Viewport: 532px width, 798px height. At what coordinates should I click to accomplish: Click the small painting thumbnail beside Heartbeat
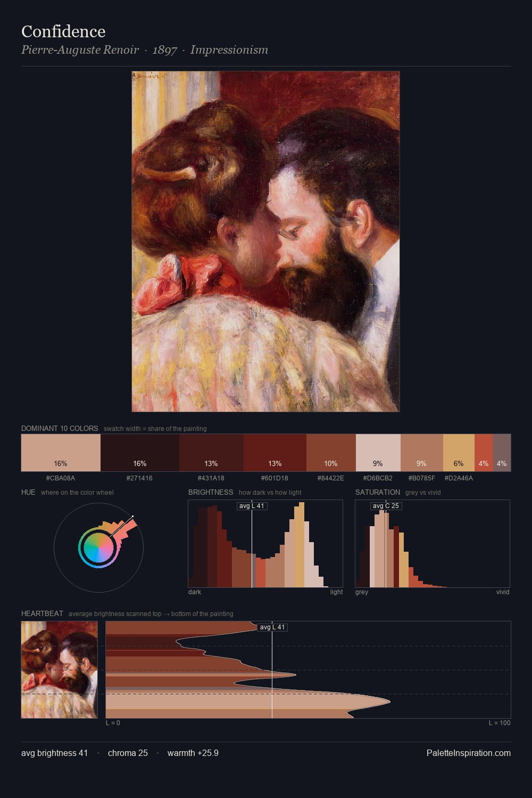tap(60, 670)
